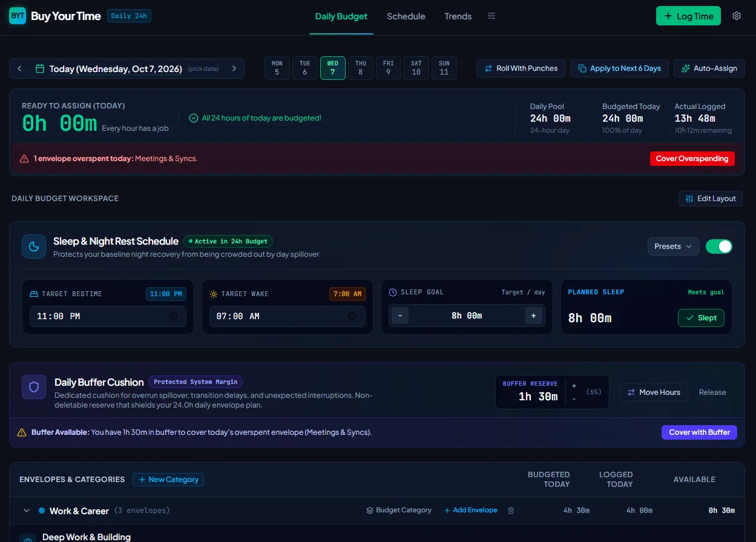The width and height of the screenshot is (756, 542).
Task: Click Cover with Buffer button
Action: click(699, 432)
